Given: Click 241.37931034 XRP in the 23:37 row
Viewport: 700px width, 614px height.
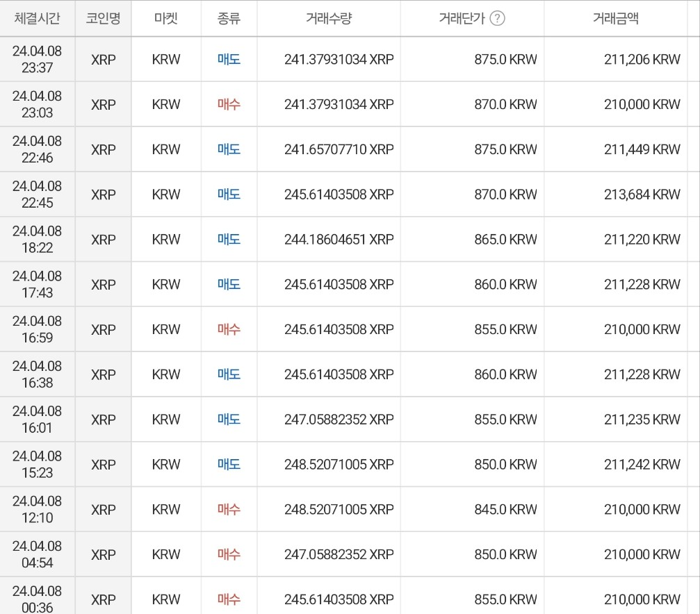Looking at the screenshot, I should pyautogui.click(x=339, y=59).
